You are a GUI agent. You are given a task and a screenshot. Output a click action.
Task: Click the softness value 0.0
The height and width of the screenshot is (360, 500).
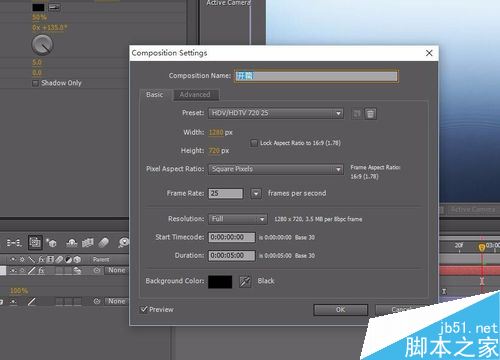[37, 73]
